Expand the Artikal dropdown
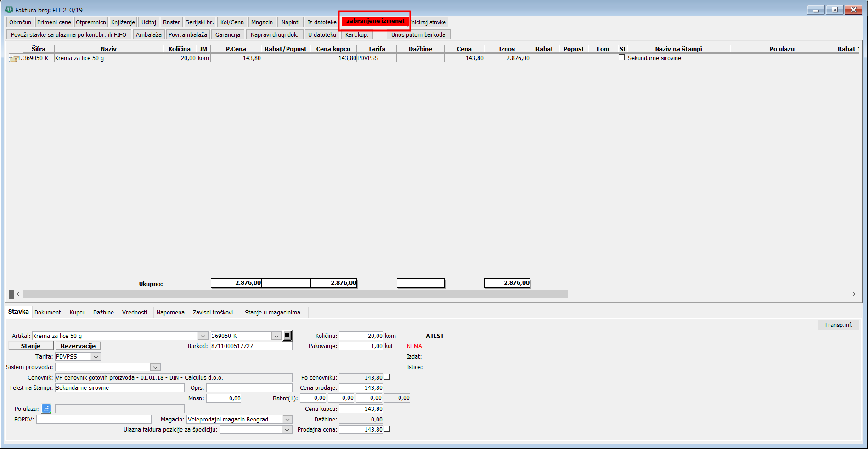The width and height of the screenshot is (868, 449). point(203,336)
